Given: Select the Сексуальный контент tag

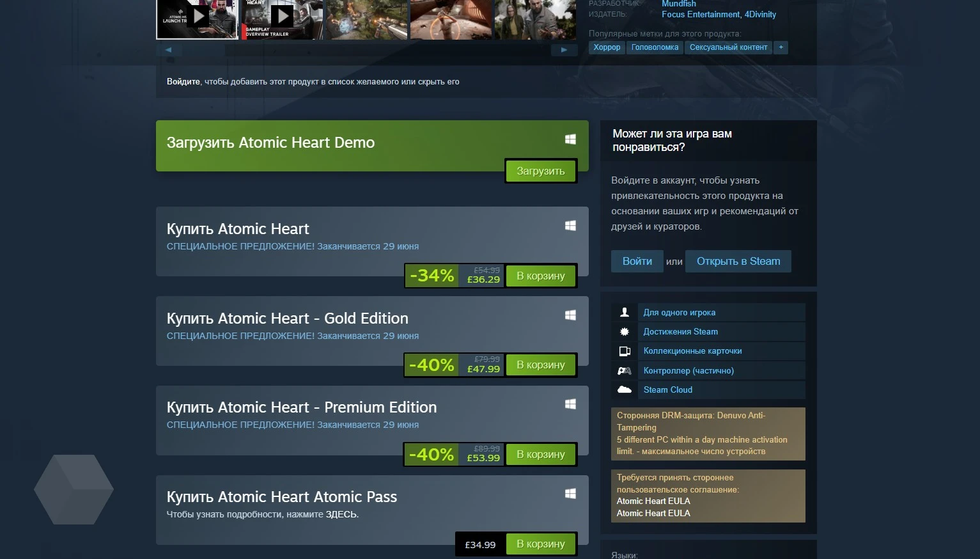Looking at the screenshot, I should click(728, 47).
